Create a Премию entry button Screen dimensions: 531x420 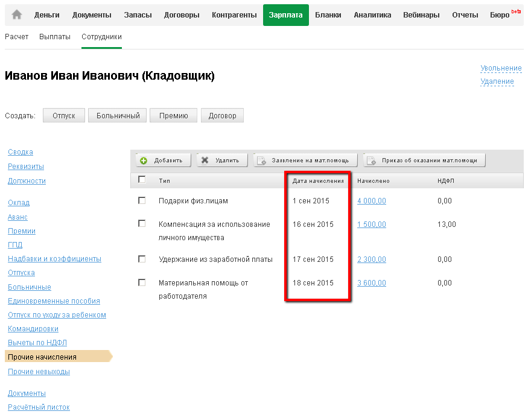pyautogui.click(x=174, y=115)
